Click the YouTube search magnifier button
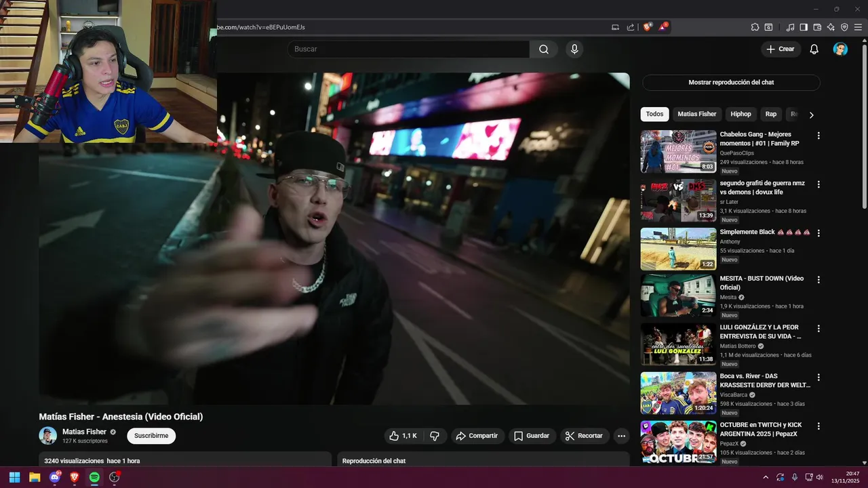This screenshot has height=488, width=868. coord(544,49)
